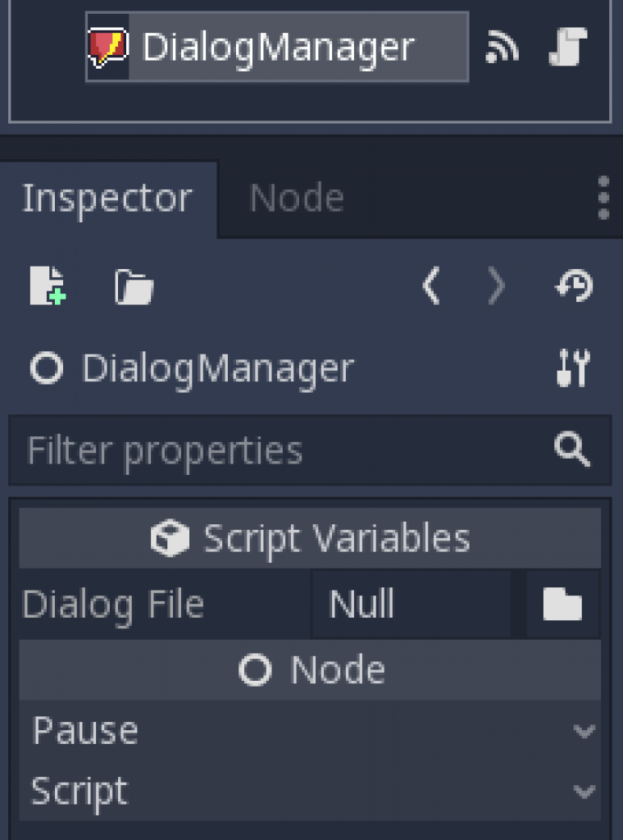Viewport: 623px width, 840px height.
Task: Switch to the Node tab
Action: [x=297, y=199]
